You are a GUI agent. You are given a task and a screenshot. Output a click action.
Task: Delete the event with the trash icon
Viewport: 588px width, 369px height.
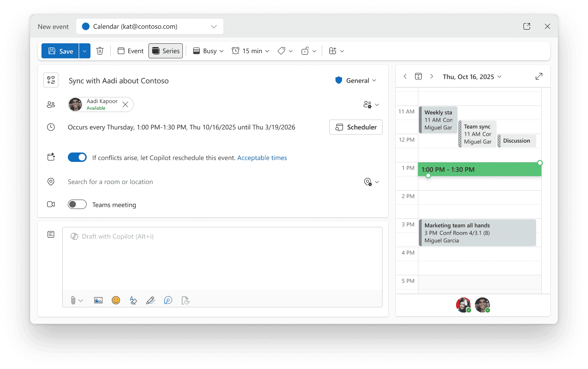[100, 51]
